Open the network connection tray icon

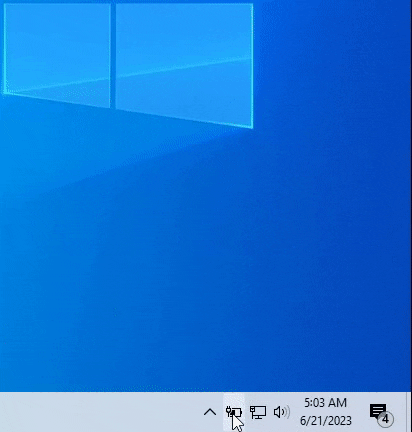tap(258, 412)
